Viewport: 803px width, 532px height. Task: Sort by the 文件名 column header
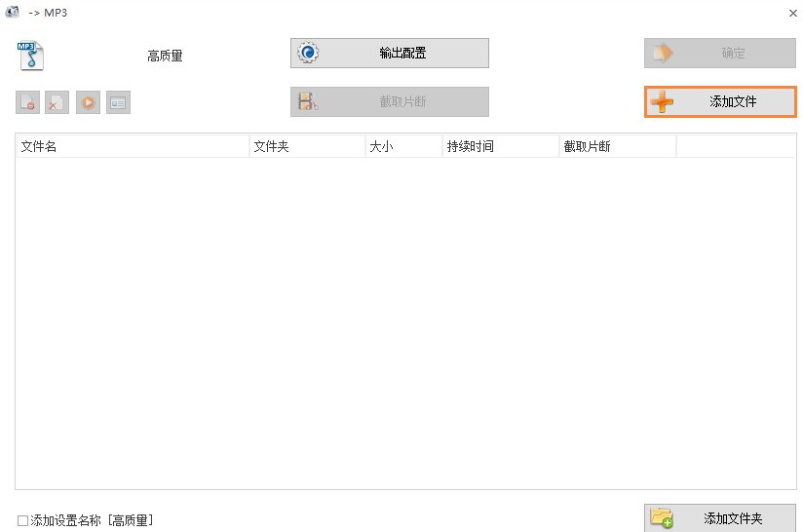133,146
